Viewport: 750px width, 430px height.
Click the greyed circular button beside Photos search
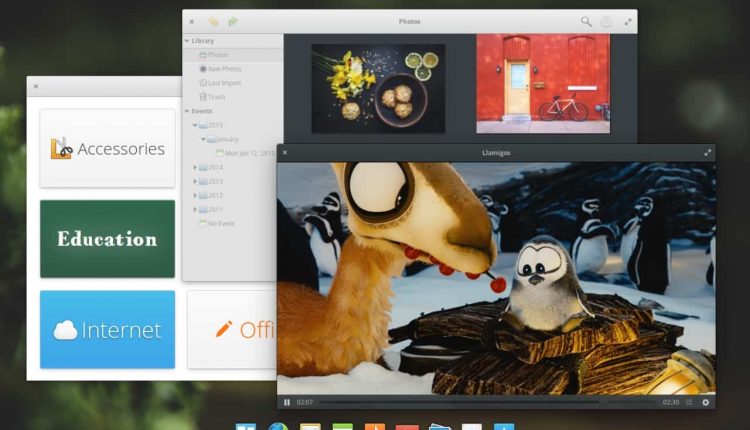606,22
